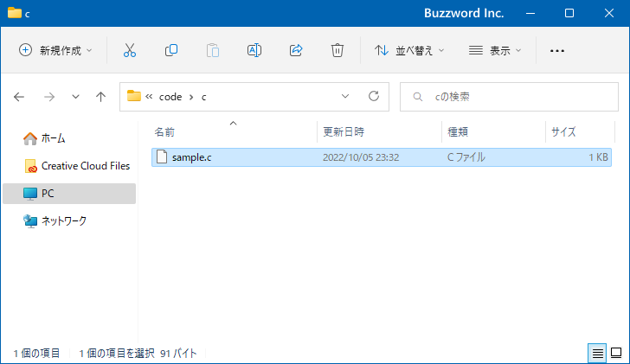Refresh the current folder view
This screenshot has width=630, height=364.
(374, 97)
